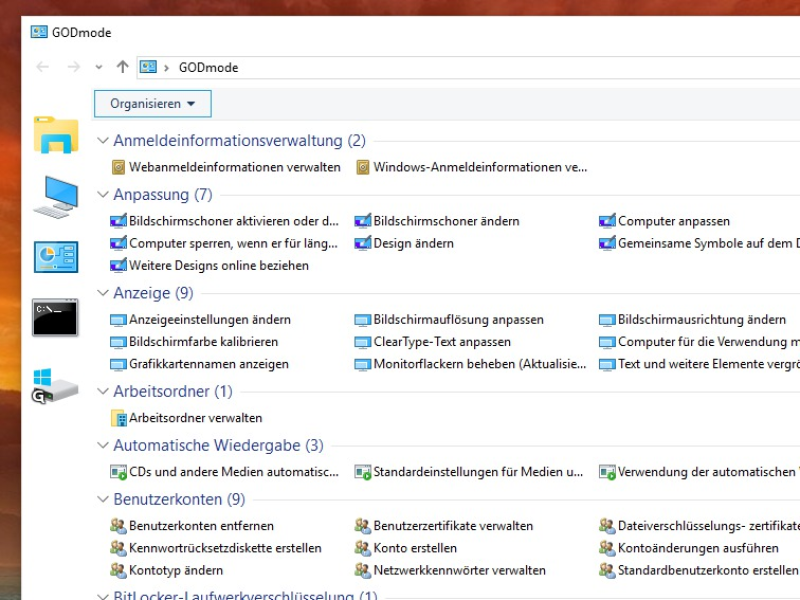
Task: Collapse the Anpassung group
Action: (x=103, y=194)
